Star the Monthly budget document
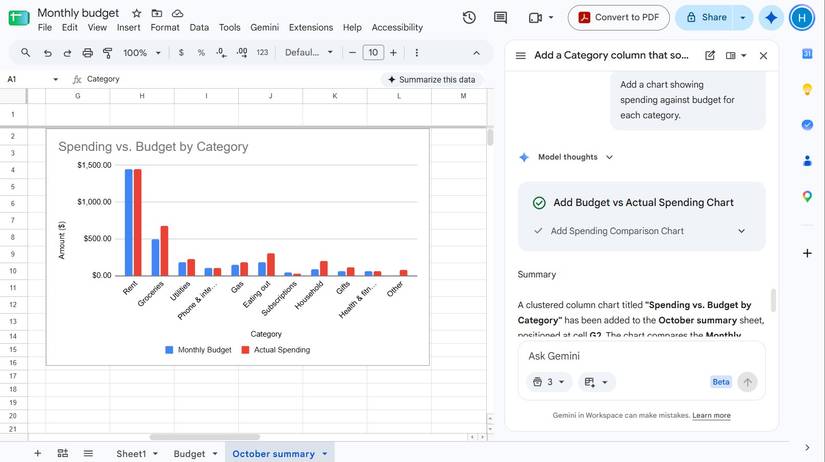Viewport: 825px width, 462px height. 137,13
